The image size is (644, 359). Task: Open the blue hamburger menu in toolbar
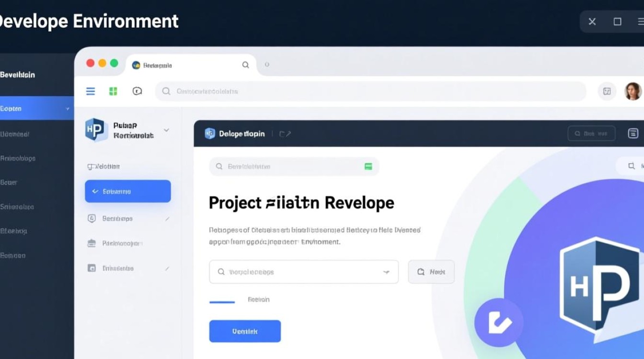(x=91, y=91)
